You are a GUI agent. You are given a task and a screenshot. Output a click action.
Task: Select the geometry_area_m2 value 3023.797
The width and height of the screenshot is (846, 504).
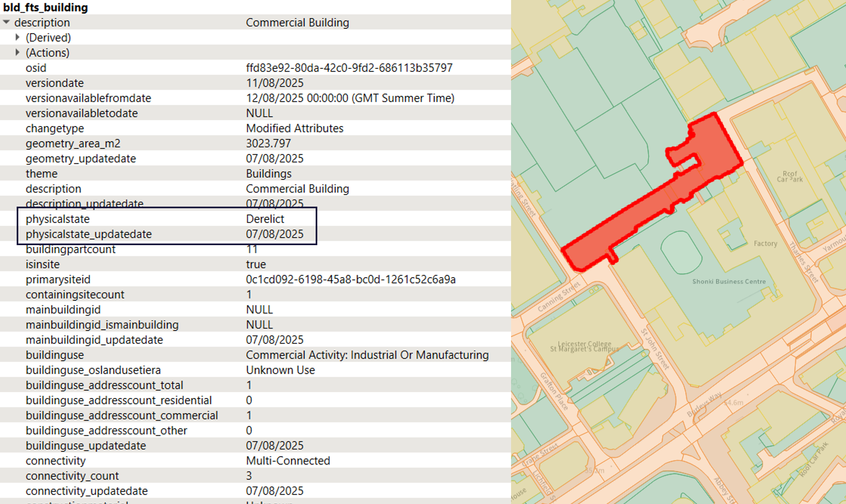coord(268,143)
